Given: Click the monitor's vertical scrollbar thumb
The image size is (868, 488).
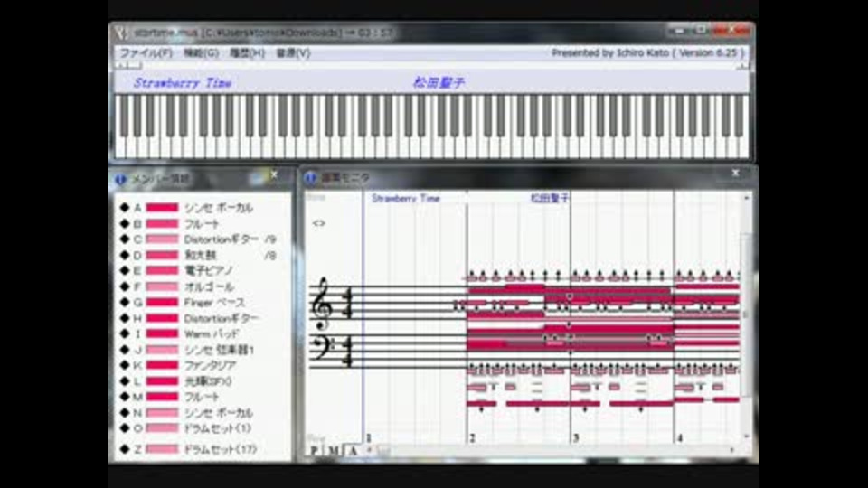Looking at the screenshot, I should point(746,314).
